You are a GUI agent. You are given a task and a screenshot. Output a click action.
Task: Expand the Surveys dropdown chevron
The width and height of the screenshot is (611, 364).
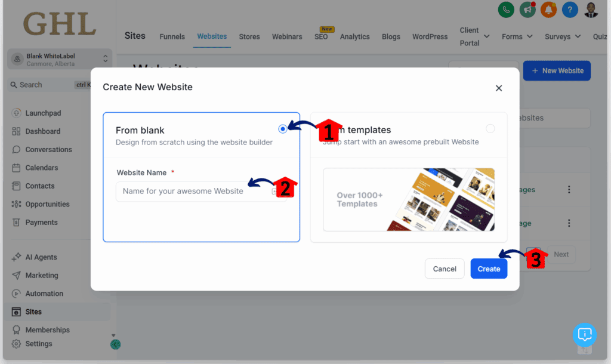(x=578, y=36)
